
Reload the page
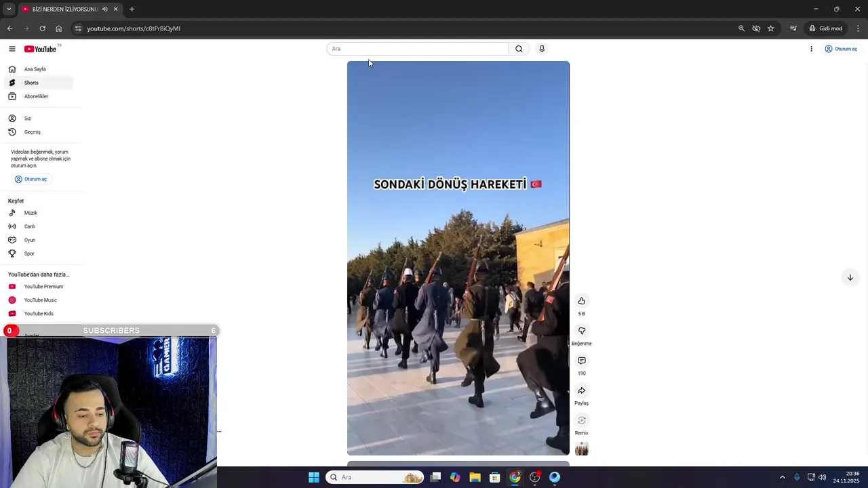click(x=42, y=28)
